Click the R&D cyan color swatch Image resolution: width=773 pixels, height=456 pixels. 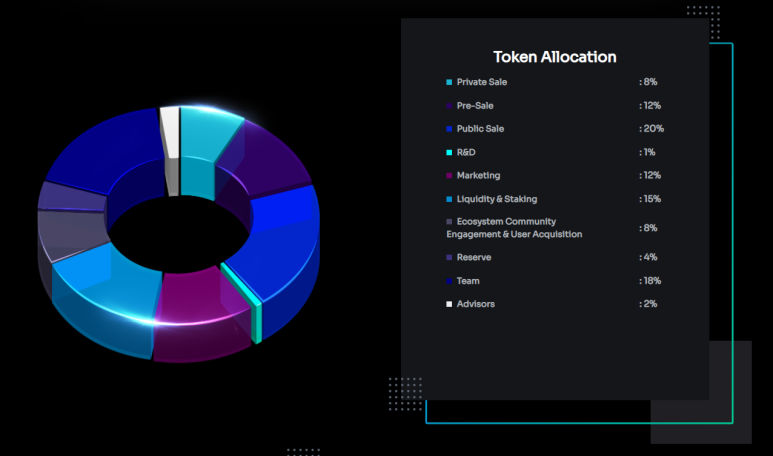coord(449,152)
